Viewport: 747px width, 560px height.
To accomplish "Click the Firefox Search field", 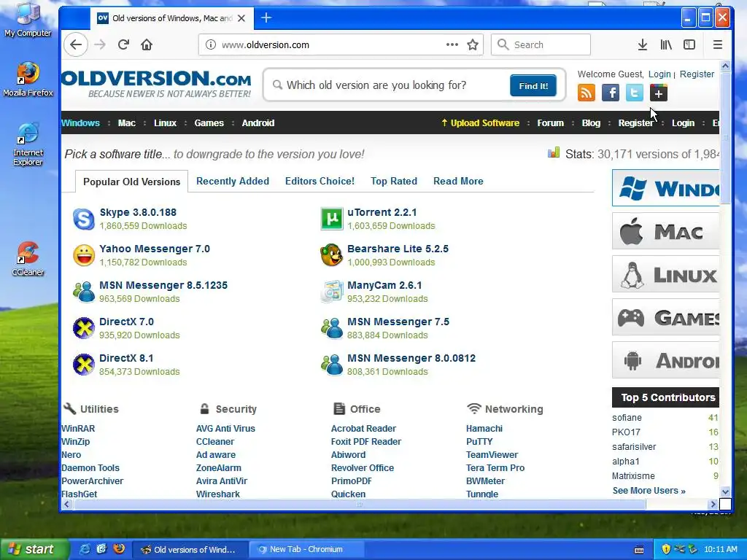I will pyautogui.click(x=541, y=44).
